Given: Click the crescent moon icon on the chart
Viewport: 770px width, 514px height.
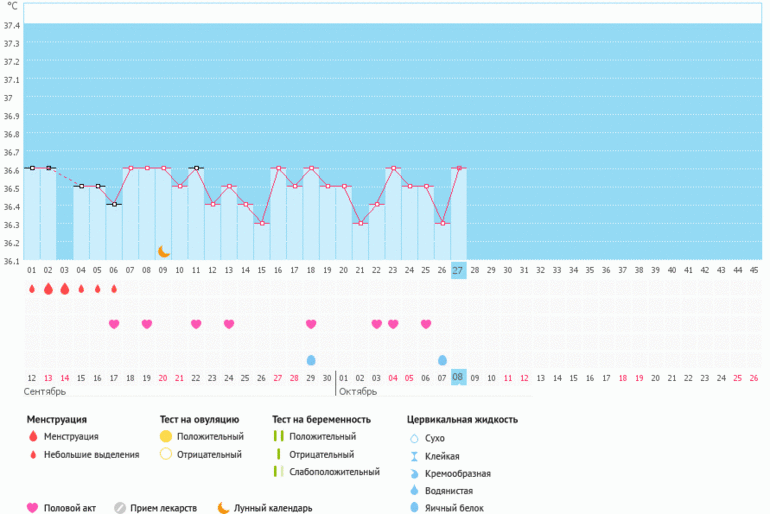Looking at the screenshot, I should point(164,251).
